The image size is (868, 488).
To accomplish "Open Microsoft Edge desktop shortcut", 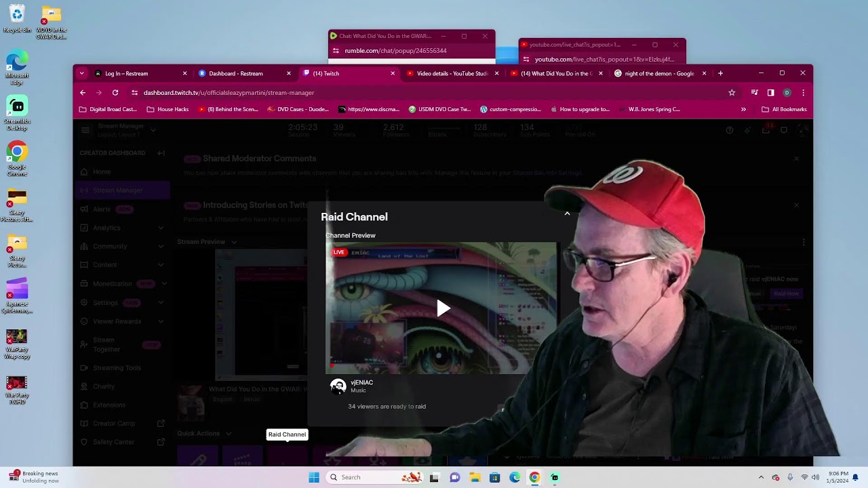I will pos(17,68).
